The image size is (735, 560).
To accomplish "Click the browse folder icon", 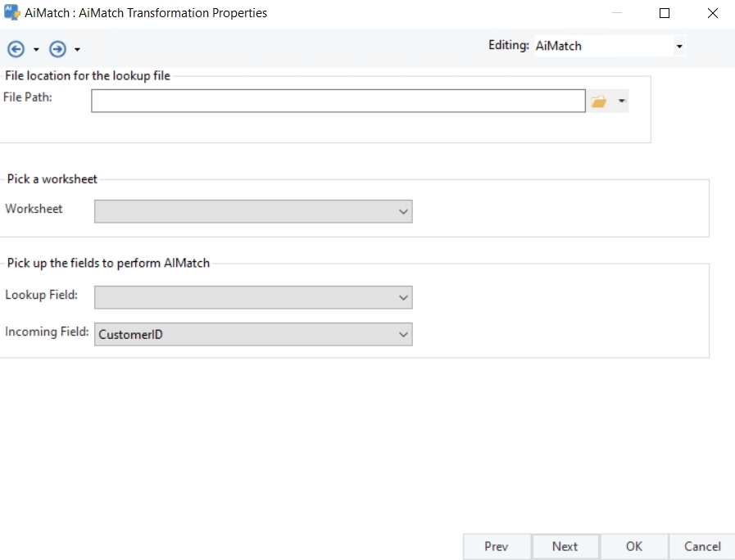I will (x=599, y=102).
